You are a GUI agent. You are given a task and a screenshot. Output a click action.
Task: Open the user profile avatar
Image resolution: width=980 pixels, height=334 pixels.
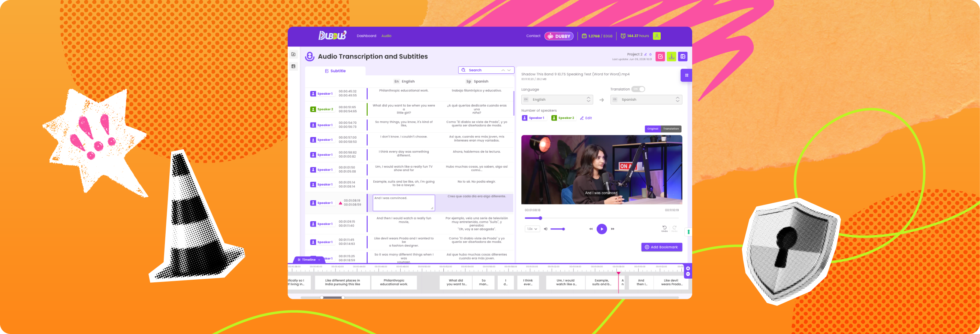657,36
